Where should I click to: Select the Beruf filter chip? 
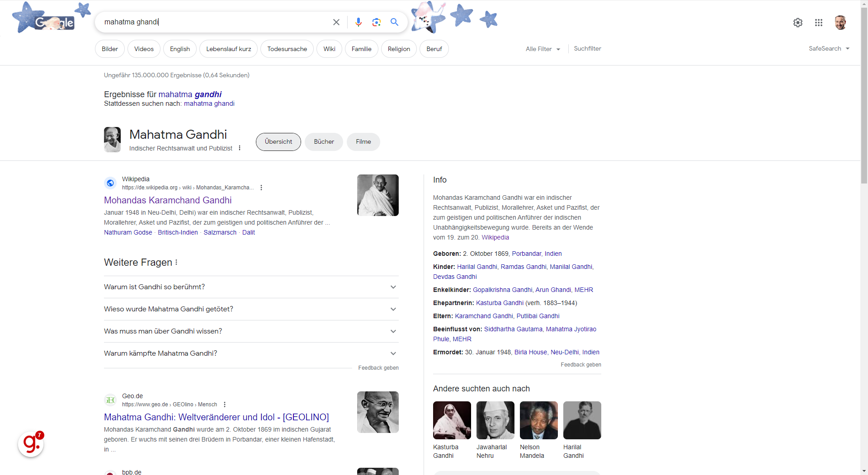point(434,49)
